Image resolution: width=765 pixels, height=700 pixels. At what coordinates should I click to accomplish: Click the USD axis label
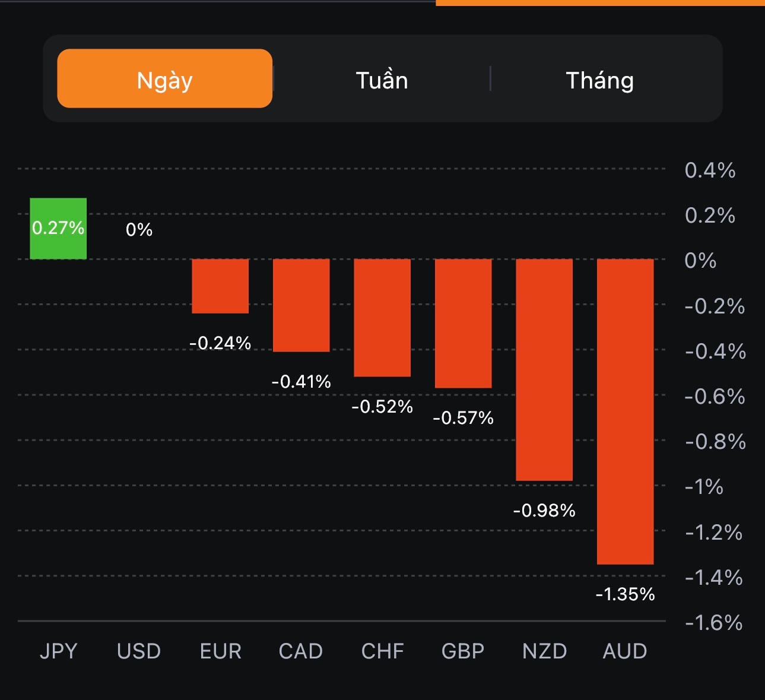[x=139, y=651]
